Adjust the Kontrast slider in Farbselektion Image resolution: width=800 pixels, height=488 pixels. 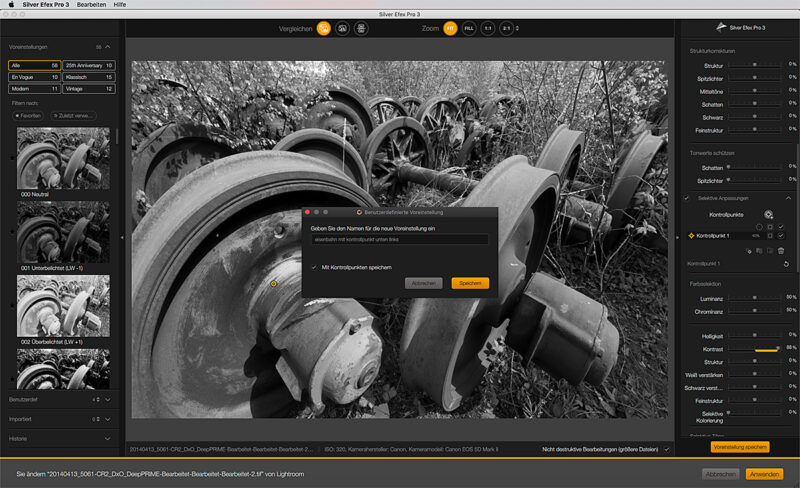[755, 349]
